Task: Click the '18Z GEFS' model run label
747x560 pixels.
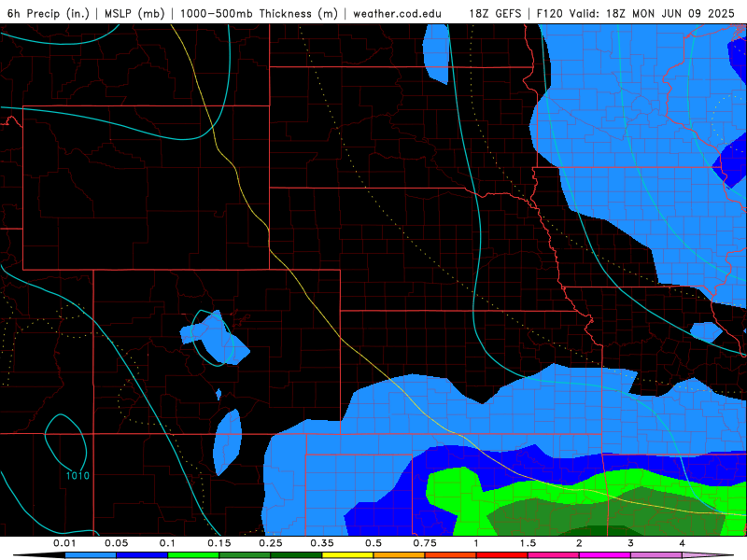Action: (495, 13)
